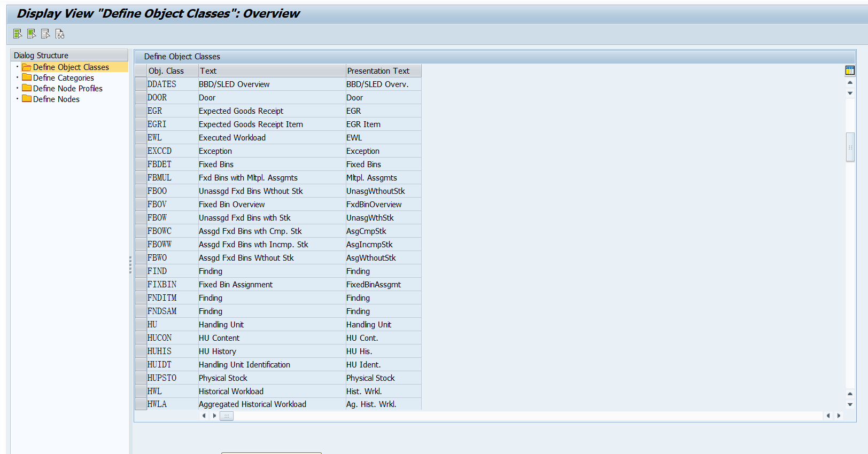Click vertical scroll up arrow at top
This screenshot has height=454, width=868.
coord(850,83)
